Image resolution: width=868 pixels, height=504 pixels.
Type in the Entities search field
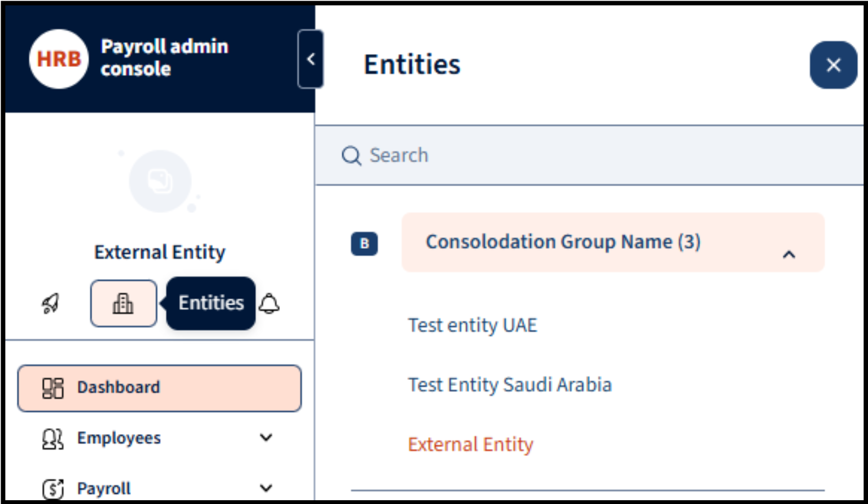coord(593,155)
